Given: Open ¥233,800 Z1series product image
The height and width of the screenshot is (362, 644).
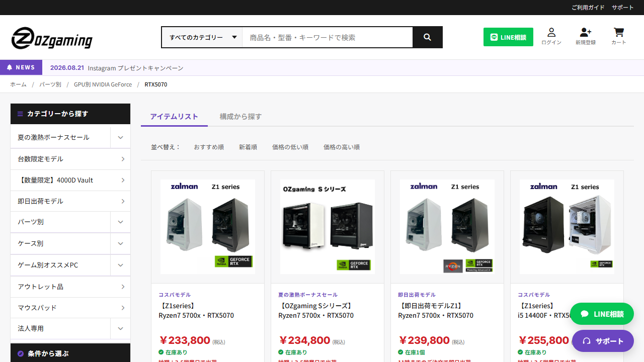Looking at the screenshot, I should pyautogui.click(x=208, y=227).
